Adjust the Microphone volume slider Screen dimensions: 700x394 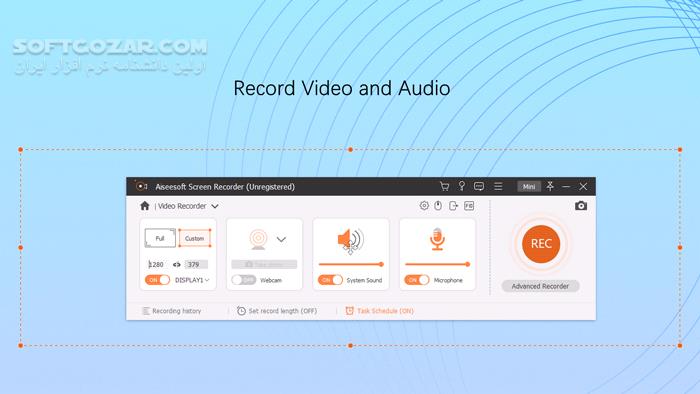438,264
